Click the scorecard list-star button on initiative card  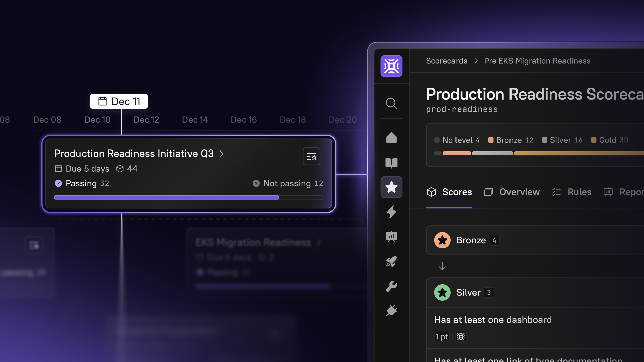311,157
